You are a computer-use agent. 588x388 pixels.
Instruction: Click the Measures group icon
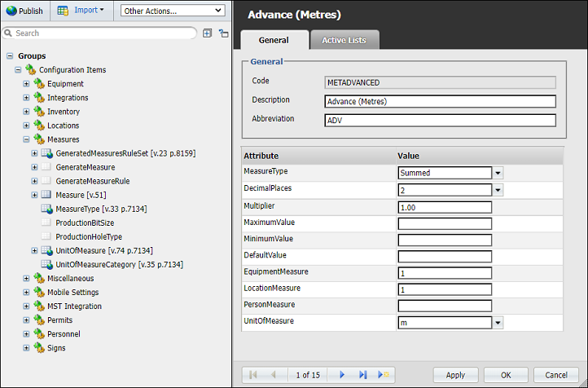click(39, 139)
